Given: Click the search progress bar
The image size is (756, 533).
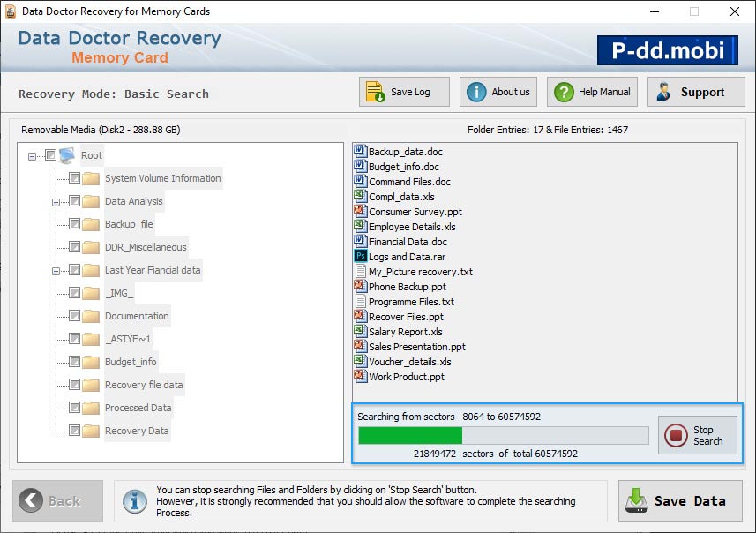Looking at the screenshot, I should (504, 435).
